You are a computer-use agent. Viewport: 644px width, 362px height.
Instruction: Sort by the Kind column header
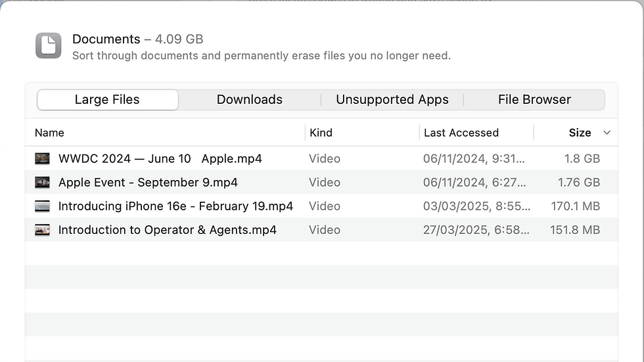tap(321, 133)
